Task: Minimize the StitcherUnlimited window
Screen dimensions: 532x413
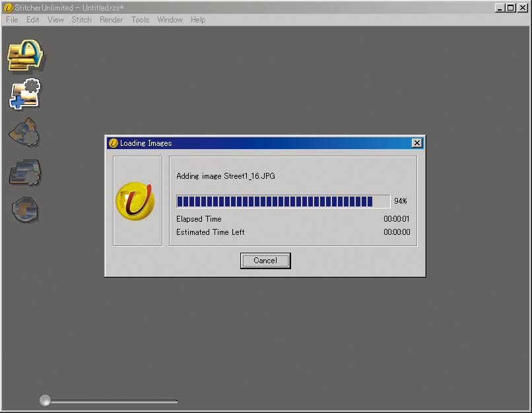Action: pos(499,7)
